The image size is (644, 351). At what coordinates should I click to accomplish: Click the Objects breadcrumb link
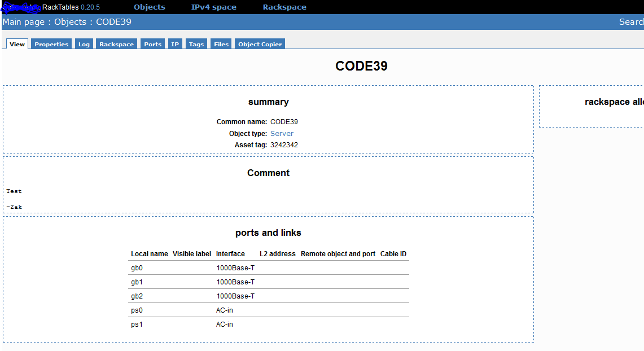point(70,22)
